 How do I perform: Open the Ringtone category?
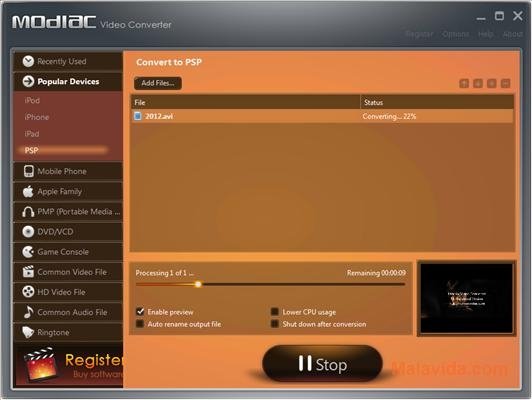click(x=68, y=332)
